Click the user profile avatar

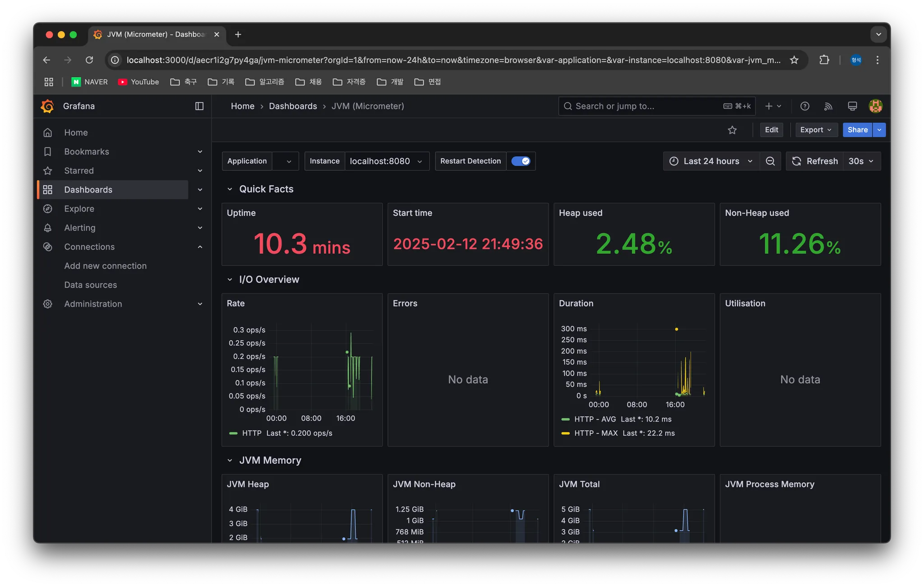click(875, 106)
